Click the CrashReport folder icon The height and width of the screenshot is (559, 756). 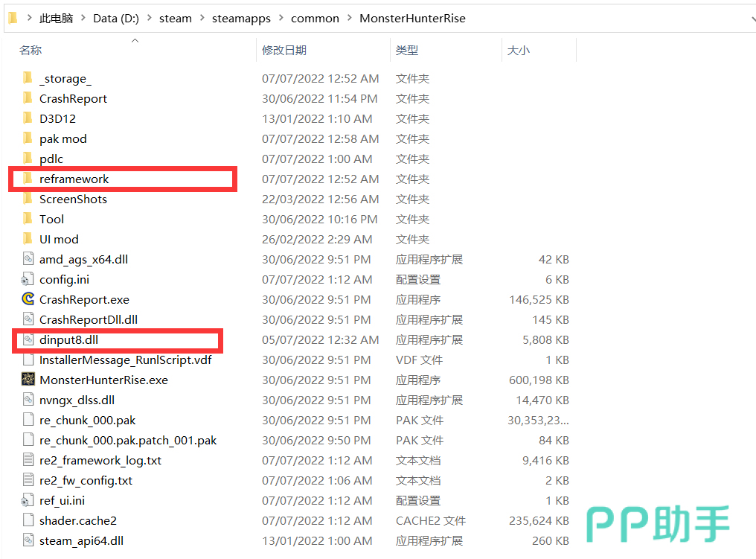pos(28,98)
